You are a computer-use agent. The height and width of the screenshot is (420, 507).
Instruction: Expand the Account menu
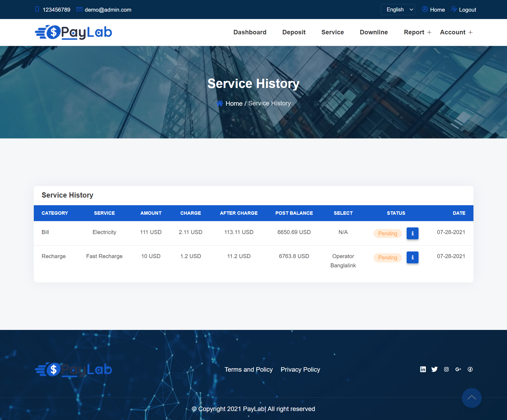[453, 32]
